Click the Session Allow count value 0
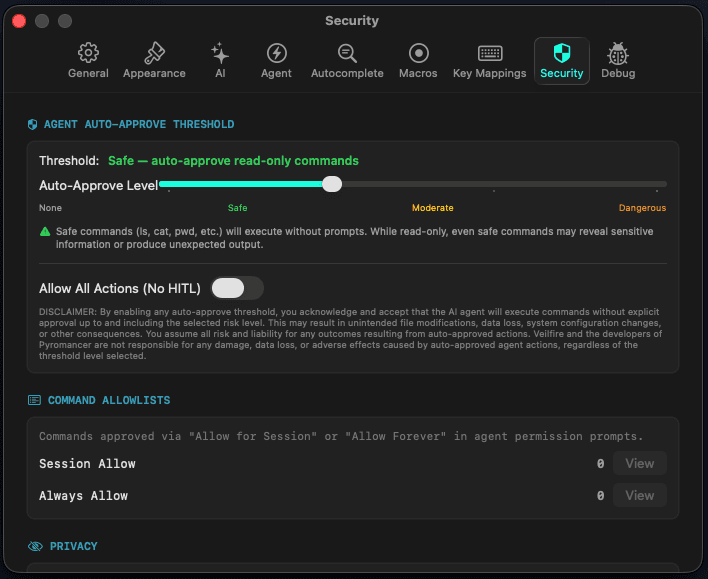 click(x=600, y=463)
